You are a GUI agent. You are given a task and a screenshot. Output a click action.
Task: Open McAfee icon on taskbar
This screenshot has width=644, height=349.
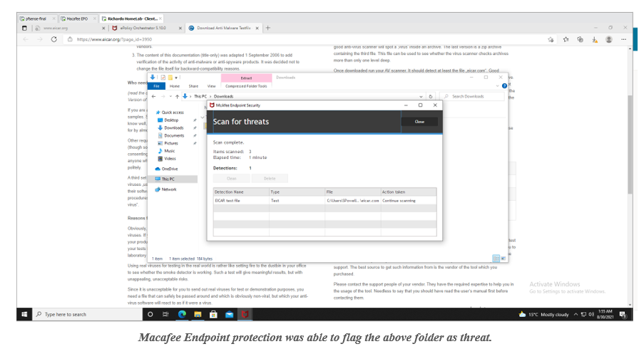coord(245,314)
